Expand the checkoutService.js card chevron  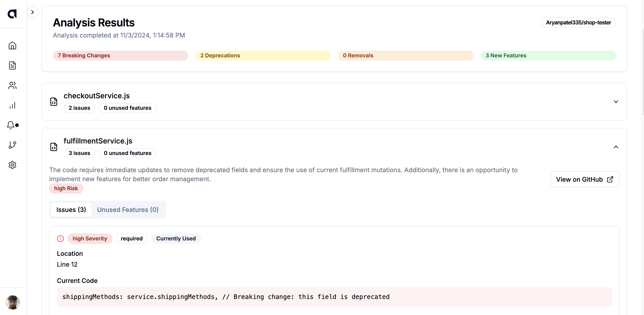pos(616,102)
